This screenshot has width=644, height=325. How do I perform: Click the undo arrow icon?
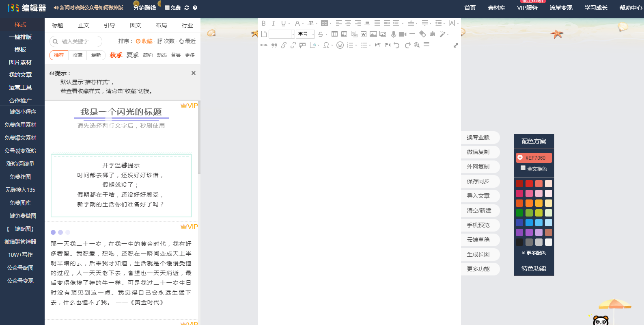397,45
